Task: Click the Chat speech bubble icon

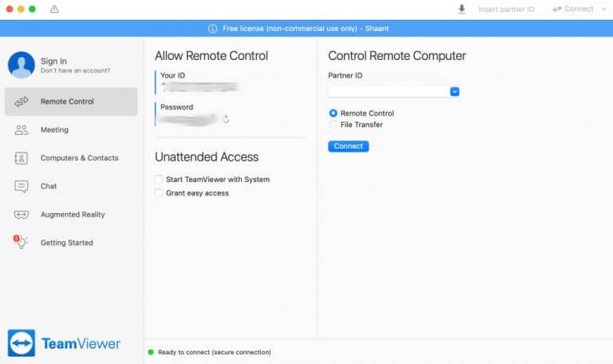Action: (22, 187)
